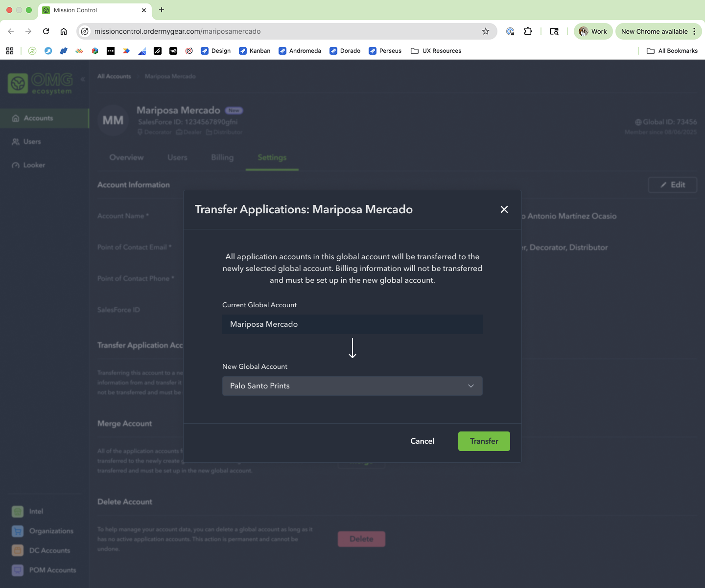
Task: Open the Perseus bookmark
Action: pyautogui.click(x=385, y=51)
